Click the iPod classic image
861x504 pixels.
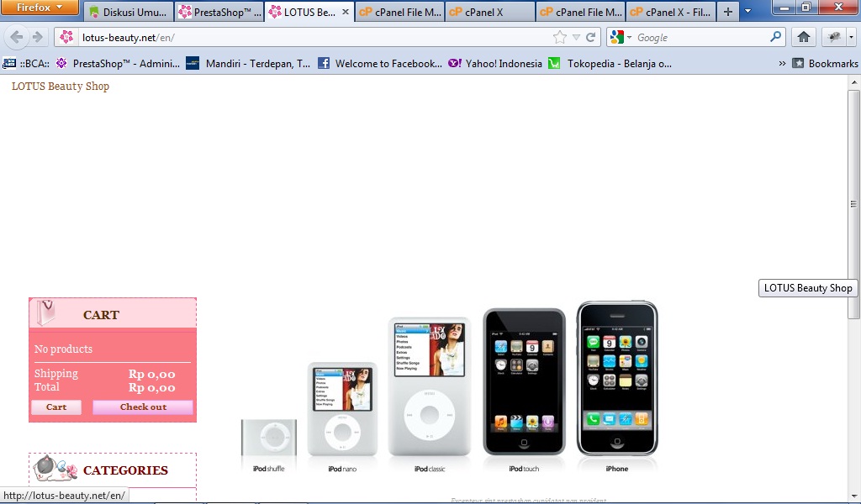coord(430,386)
